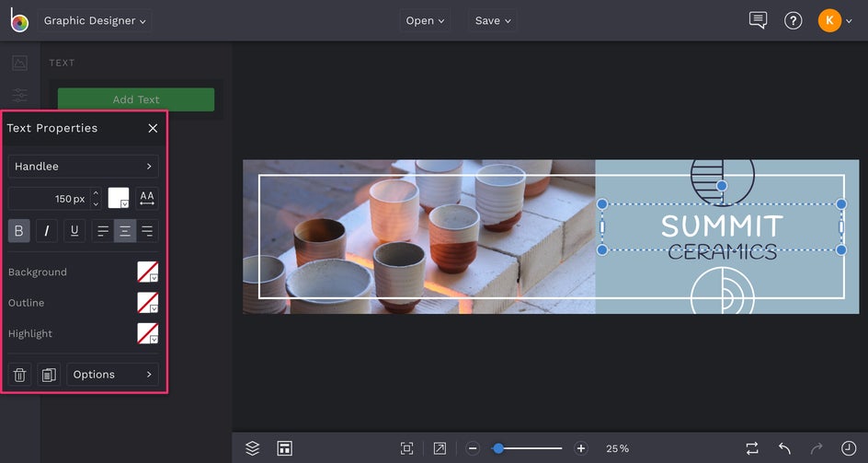Open the layers panel icon

pos(252,448)
